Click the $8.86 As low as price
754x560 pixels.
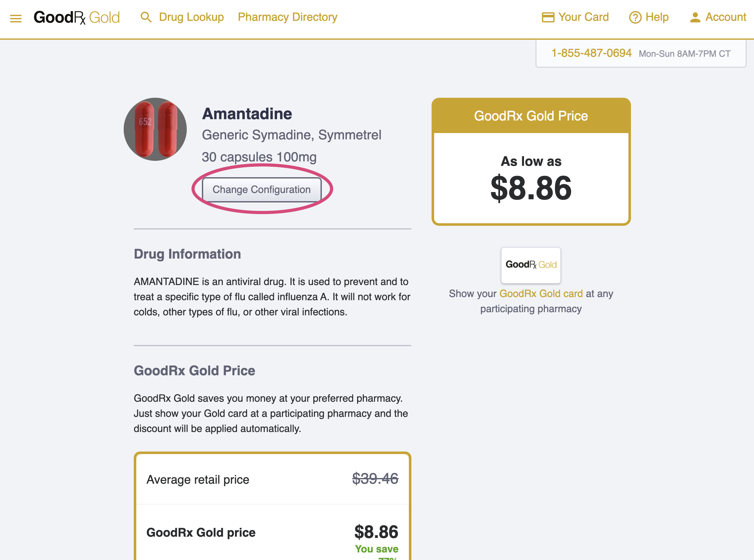point(531,188)
